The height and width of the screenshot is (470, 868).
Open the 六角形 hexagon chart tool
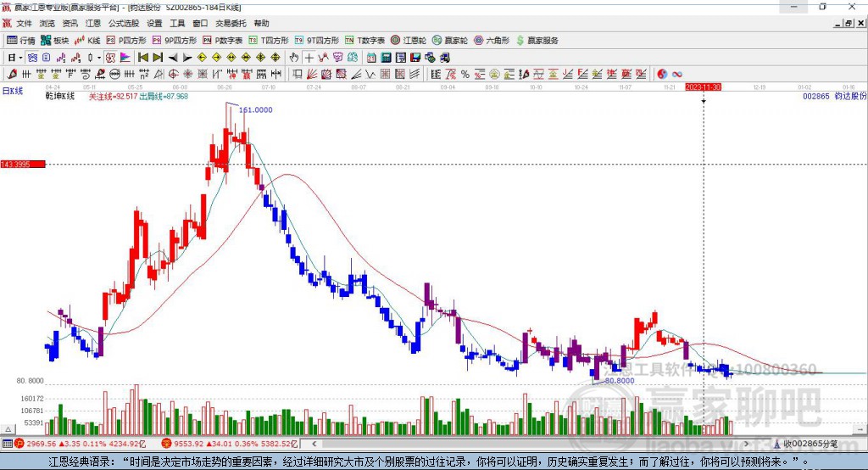pyautogui.click(x=492, y=41)
